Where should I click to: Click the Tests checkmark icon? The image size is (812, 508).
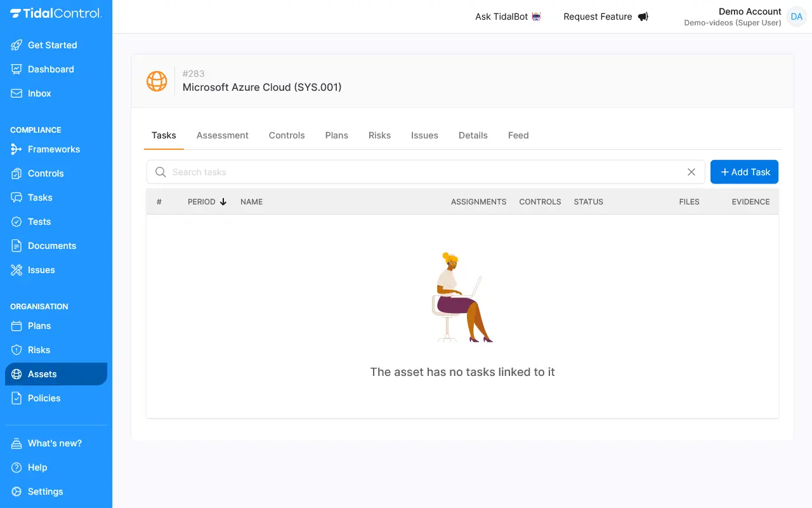click(16, 222)
